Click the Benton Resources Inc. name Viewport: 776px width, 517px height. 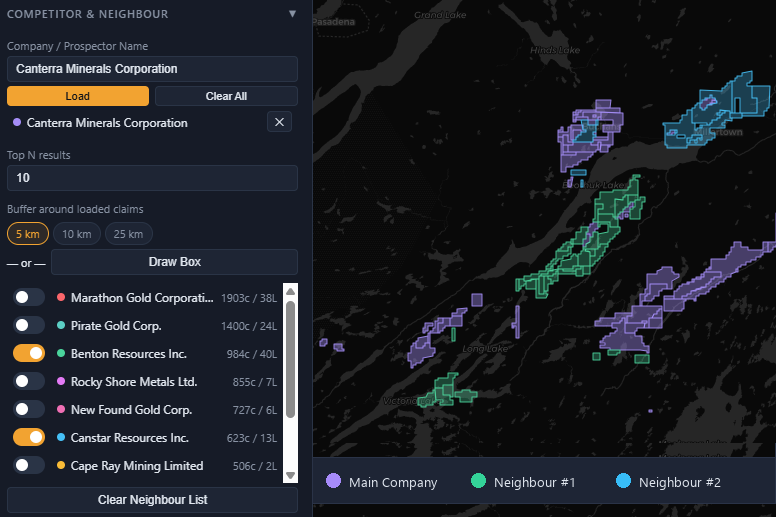click(x=129, y=354)
